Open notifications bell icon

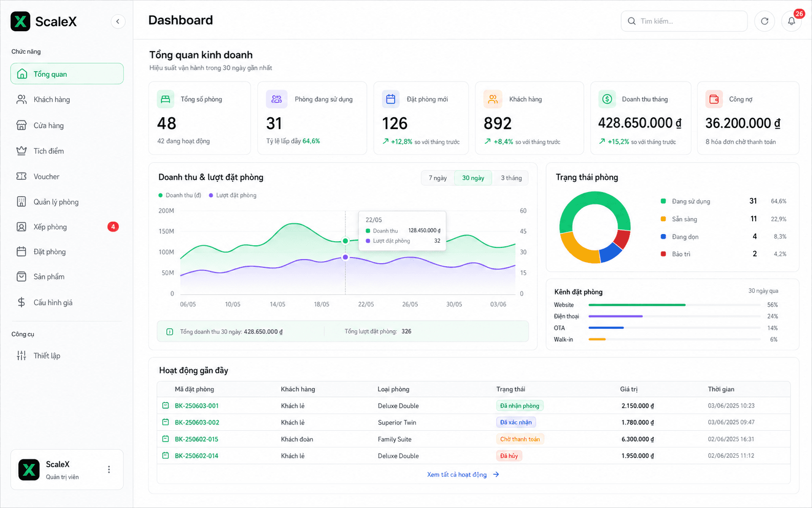click(x=792, y=21)
